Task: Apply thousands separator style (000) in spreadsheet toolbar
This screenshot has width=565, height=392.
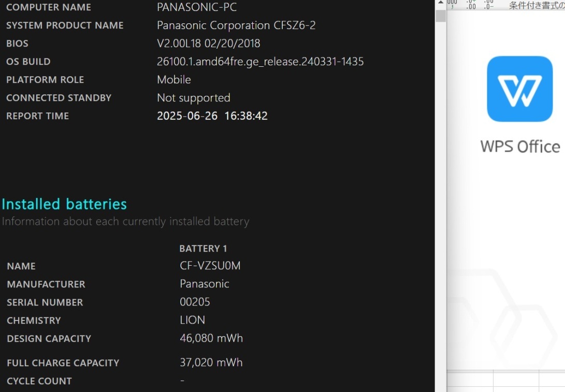Action: tap(452, 4)
